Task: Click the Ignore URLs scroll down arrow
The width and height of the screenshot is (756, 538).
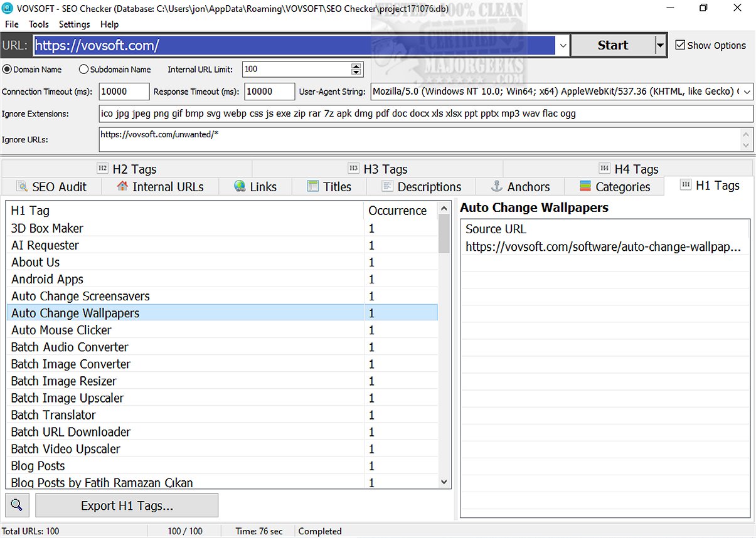Action: tap(747, 145)
